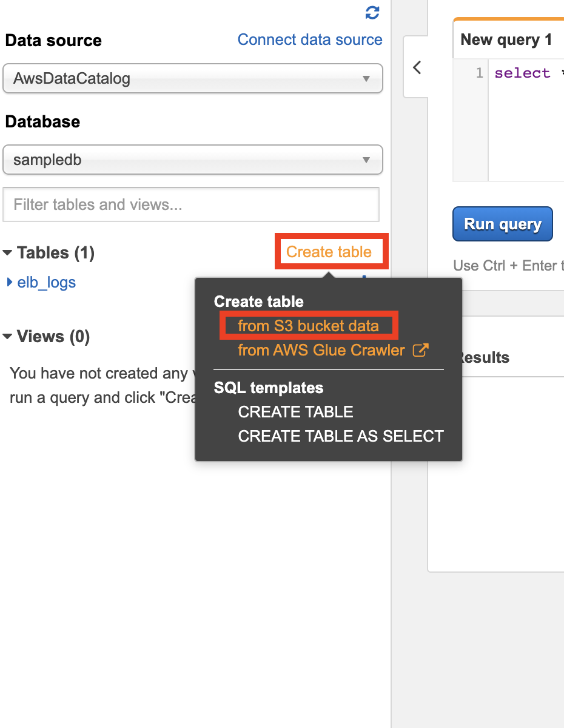The image size is (564, 728).
Task: Open the sampledb database dropdown
Action: point(193,161)
